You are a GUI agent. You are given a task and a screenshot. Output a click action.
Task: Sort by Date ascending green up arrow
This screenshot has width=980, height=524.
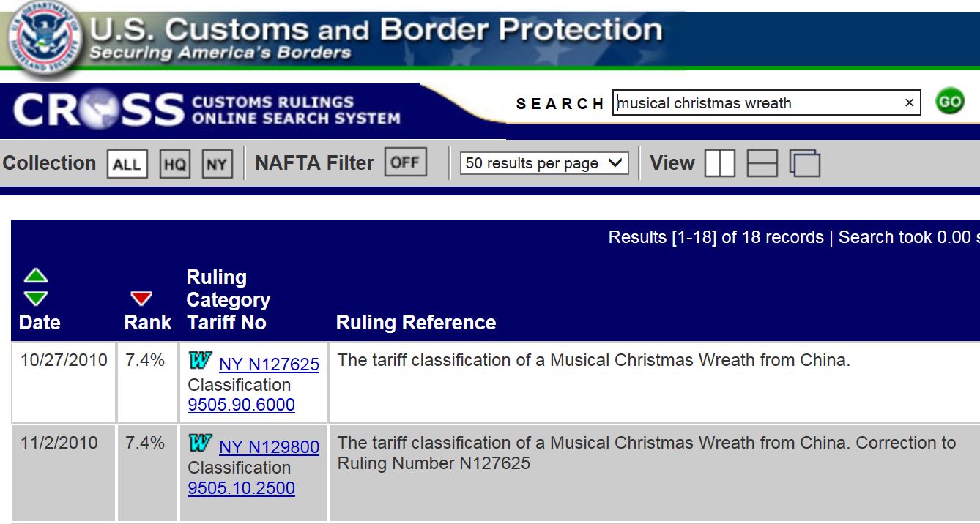pos(36,276)
